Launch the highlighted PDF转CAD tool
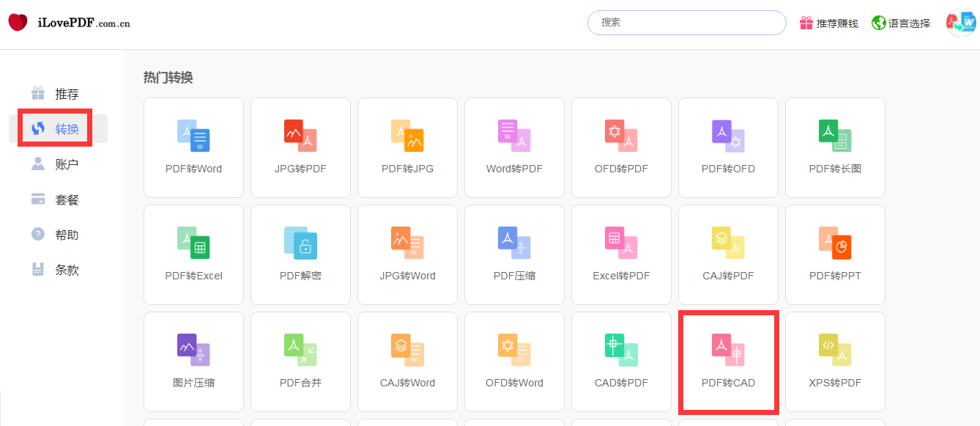Screen dimensions: 980x426 click(728, 361)
